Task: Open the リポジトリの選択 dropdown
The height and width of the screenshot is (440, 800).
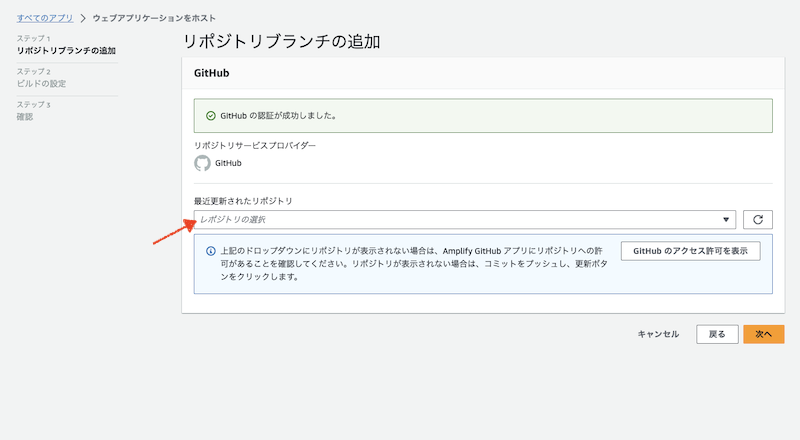Action: (x=465, y=219)
